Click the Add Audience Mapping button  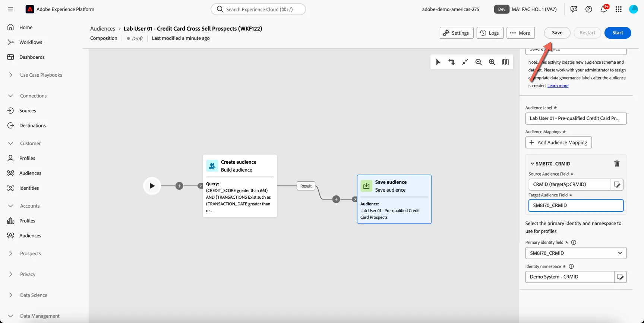click(558, 143)
